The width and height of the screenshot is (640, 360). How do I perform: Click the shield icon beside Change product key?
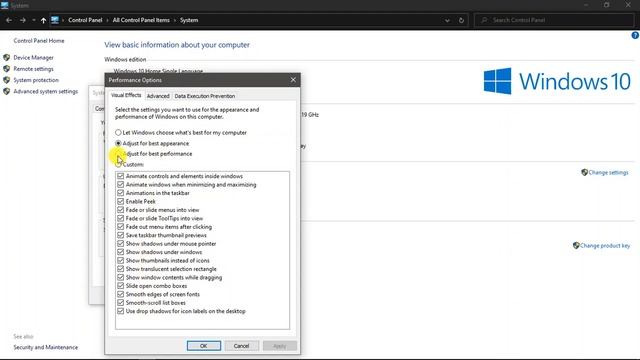[576, 245]
